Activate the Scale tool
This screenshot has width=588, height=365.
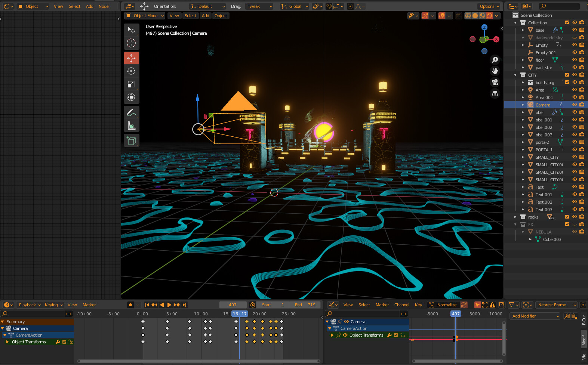click(x=131, y=84)
